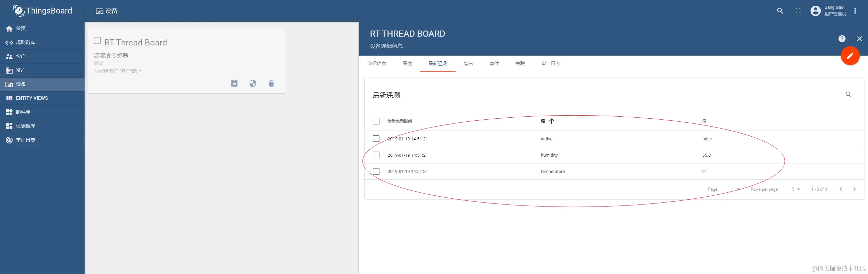Open the 首页 home menu item
Image resolution: width=868 pixels, height=274 pixels.
[42, 28]
